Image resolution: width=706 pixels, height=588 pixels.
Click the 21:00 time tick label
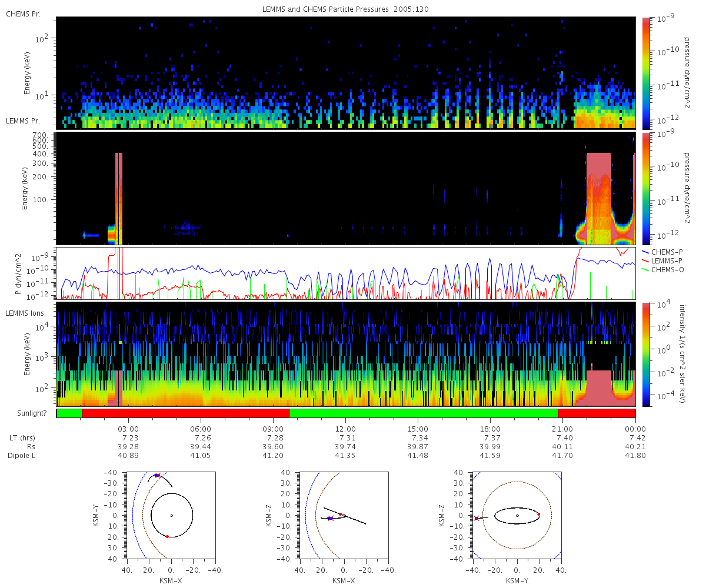(562, 429)
